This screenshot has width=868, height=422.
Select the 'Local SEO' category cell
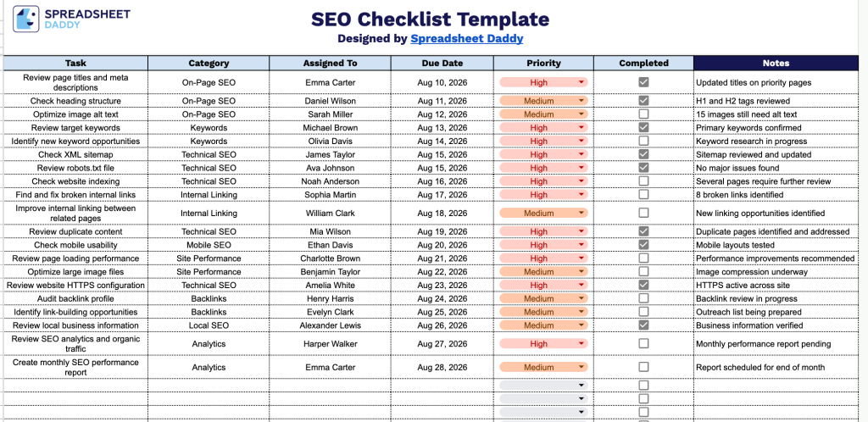(209, 325)
